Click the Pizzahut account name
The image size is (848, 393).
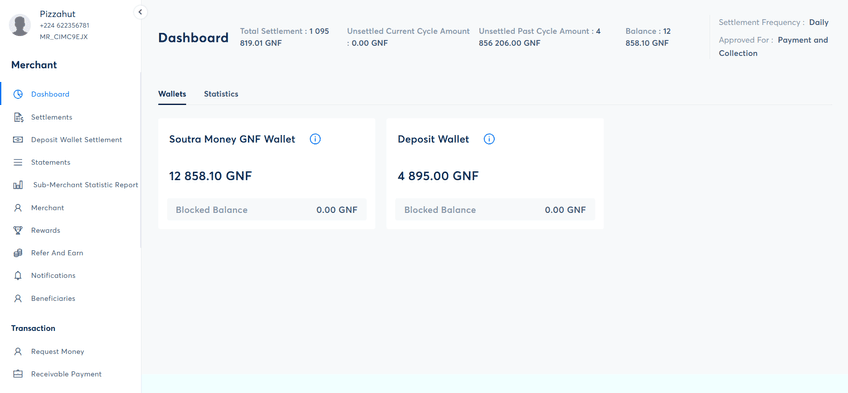point(57,14)
